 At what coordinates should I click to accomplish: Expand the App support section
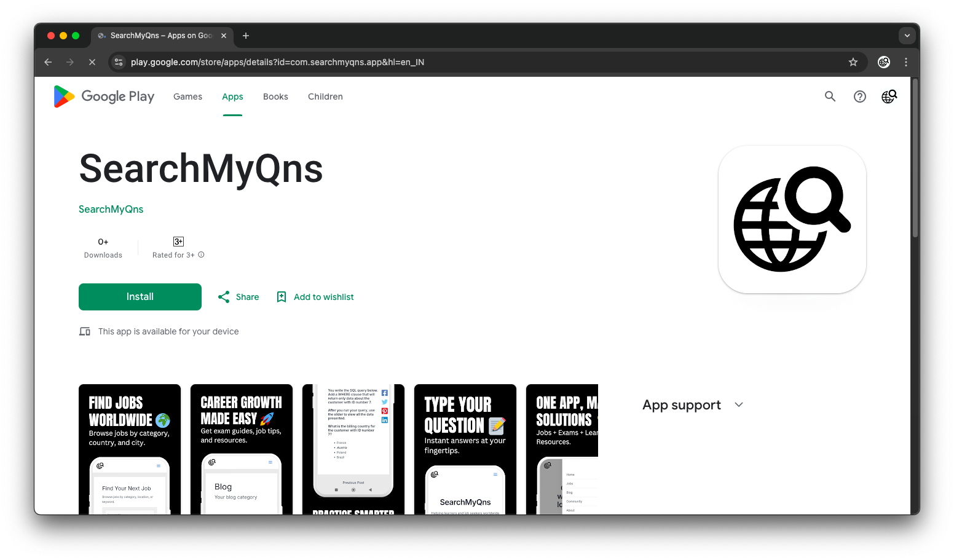coord(693,405)
